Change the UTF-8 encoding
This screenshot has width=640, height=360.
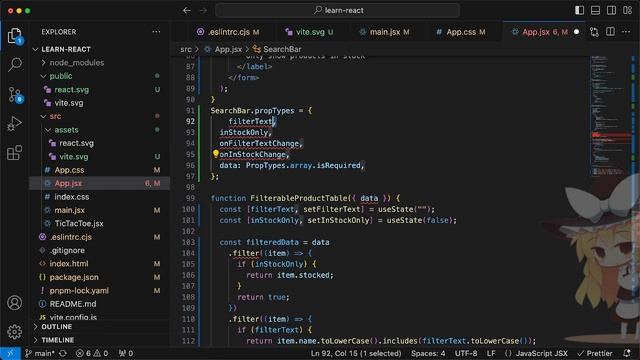[x=466, y=353]
